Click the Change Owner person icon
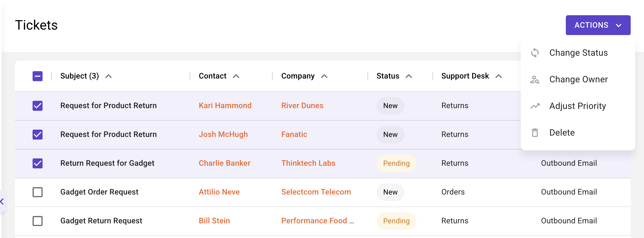644x238 pixels. point(535,80)
